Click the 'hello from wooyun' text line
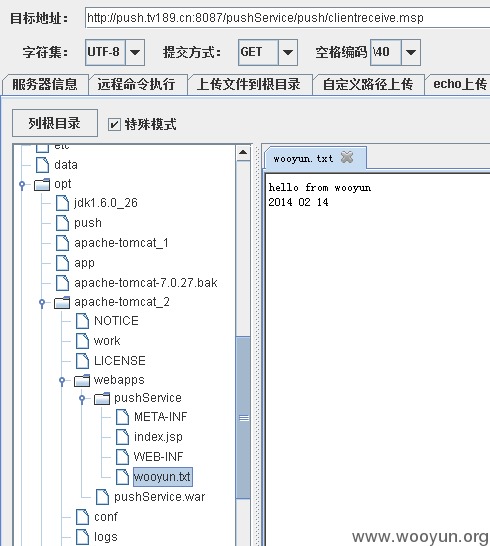The width and height of the screenshot is (490, 546). (x=320, y=188)
